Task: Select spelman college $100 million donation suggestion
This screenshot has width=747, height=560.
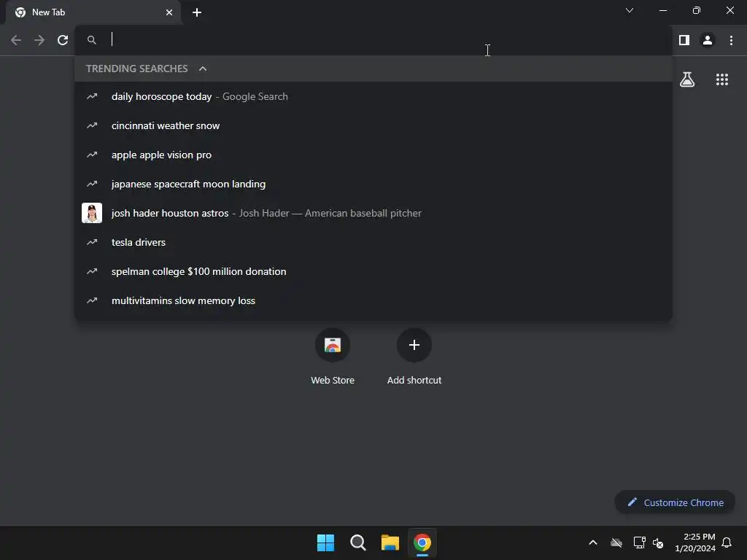Action: [373, 271]
